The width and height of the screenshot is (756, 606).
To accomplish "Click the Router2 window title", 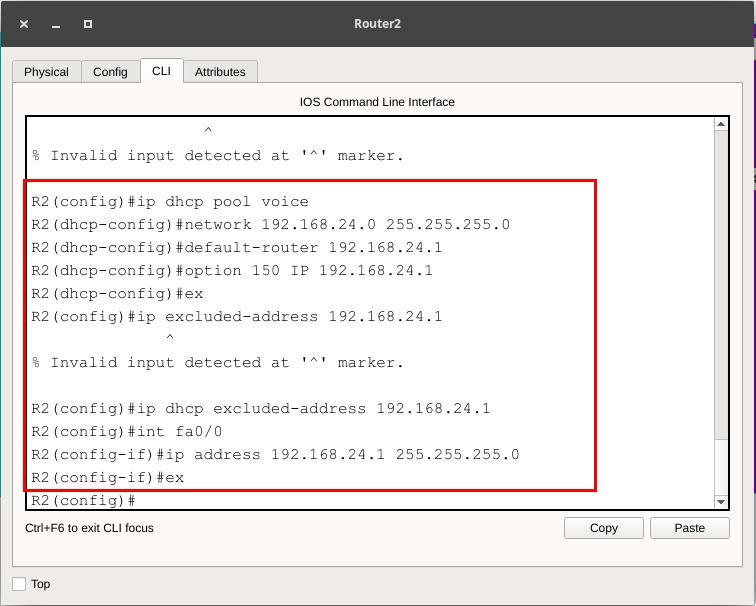I will click(378, 24).
